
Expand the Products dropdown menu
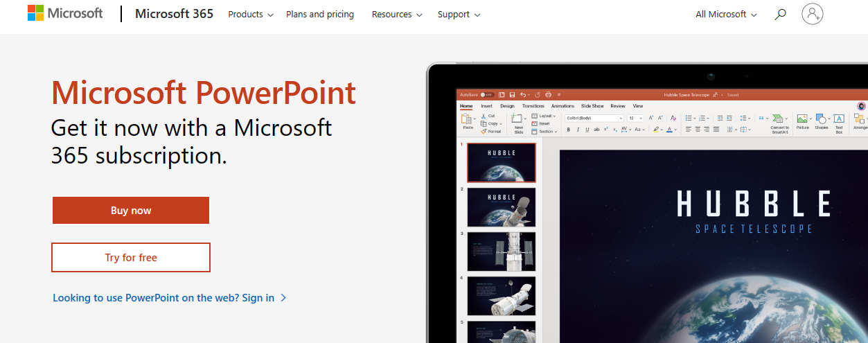pyautogui.click(x=251, y=14)
